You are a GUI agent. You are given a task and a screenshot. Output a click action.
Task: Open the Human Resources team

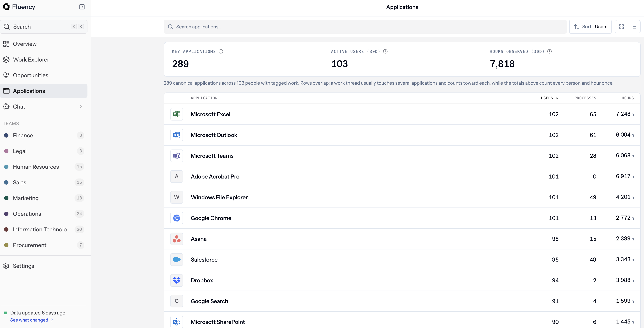pyautogui.click(x=44, y=167)
